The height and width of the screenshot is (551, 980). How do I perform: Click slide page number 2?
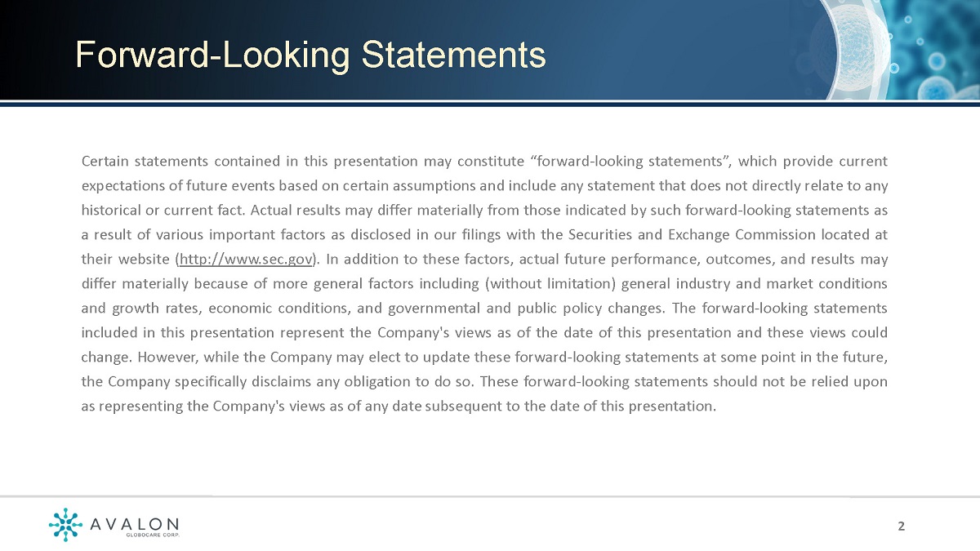tap(902, 527)
